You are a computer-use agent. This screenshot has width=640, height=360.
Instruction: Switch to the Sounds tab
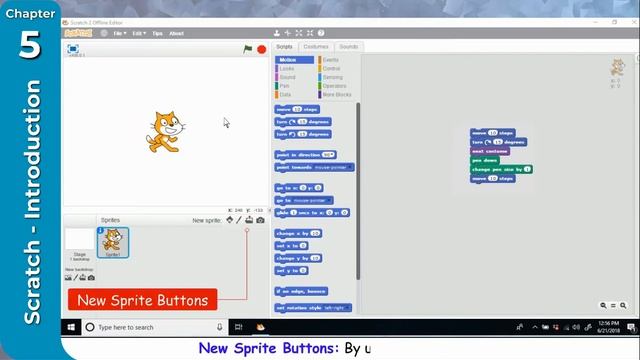349,47
